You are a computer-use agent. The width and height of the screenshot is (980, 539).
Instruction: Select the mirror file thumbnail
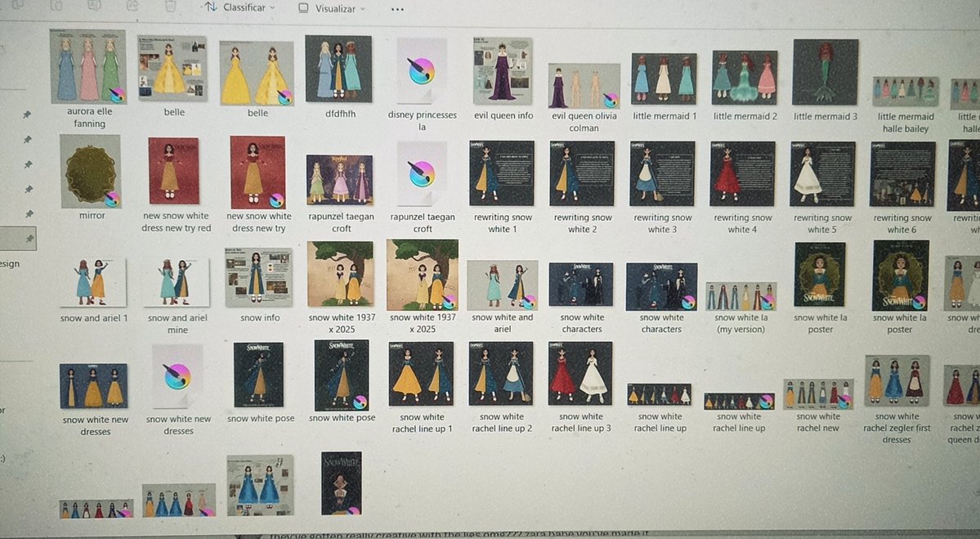point(91,171)
